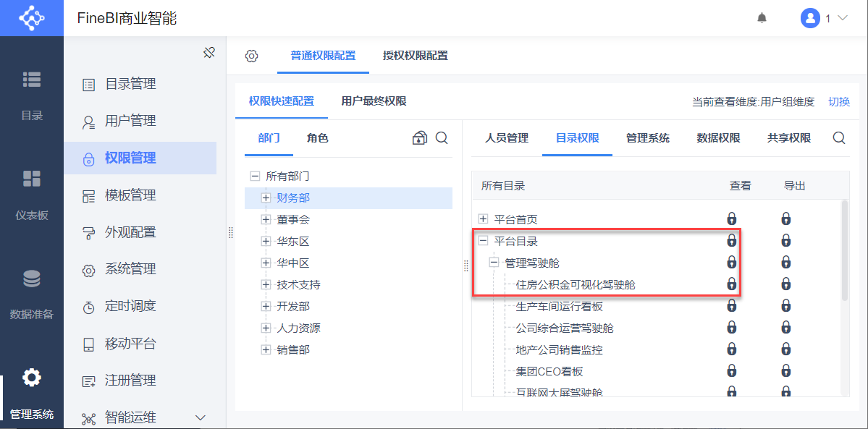
Task: Open 数据准备 in left navigation
Action: (x=32, y=293)
